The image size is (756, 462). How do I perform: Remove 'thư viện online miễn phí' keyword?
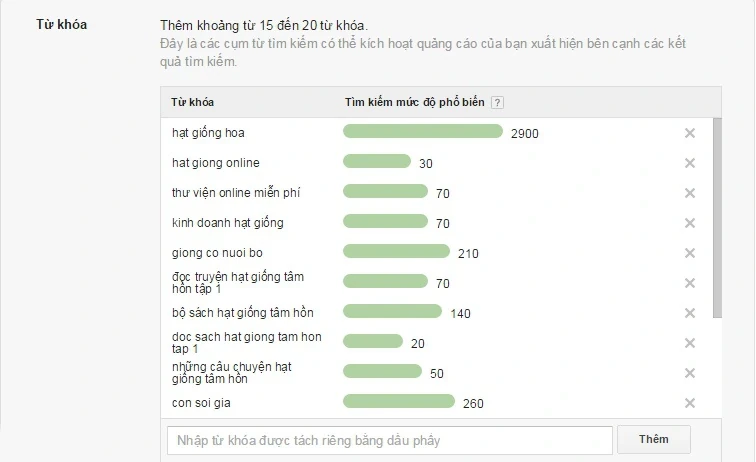coord(689,192)
